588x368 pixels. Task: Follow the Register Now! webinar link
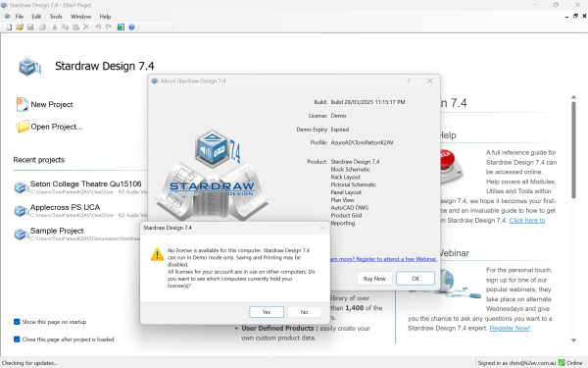[x=510, y=328]
